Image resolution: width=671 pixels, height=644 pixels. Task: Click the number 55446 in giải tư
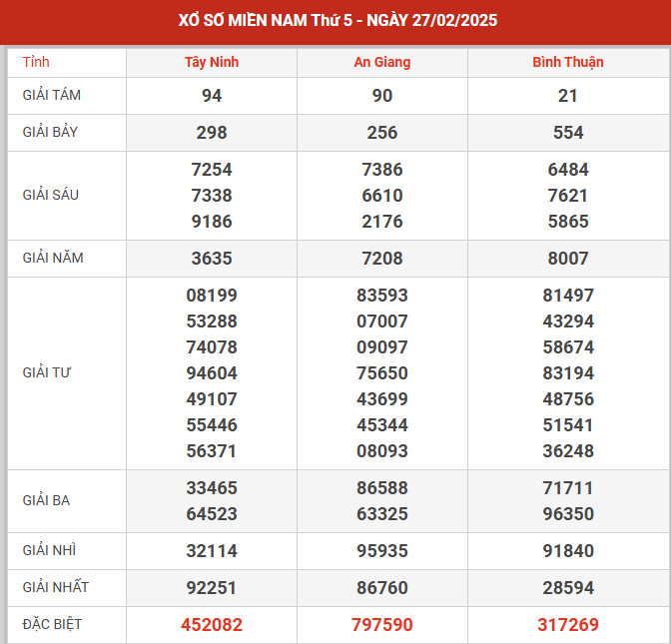click(x=212, y=425)
